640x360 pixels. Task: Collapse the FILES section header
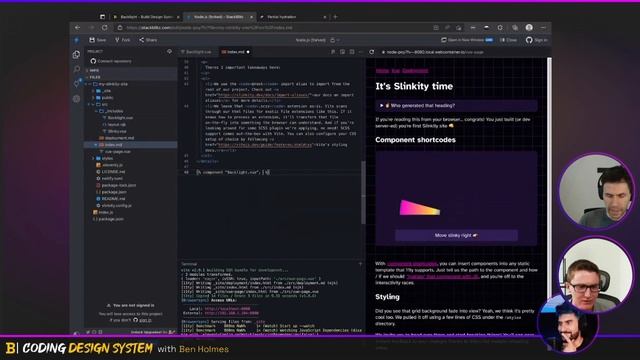point(131,77)
